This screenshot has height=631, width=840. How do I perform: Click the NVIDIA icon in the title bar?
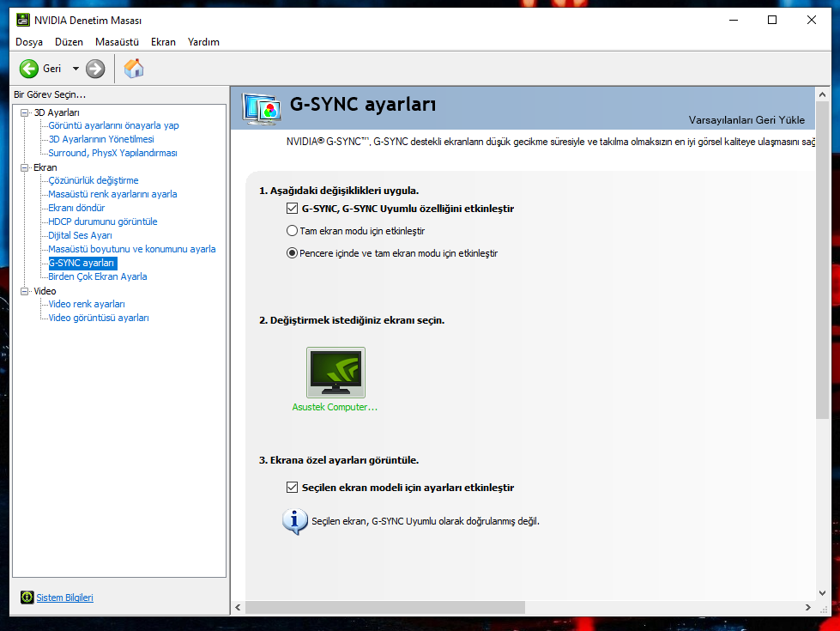click(21, 19)
